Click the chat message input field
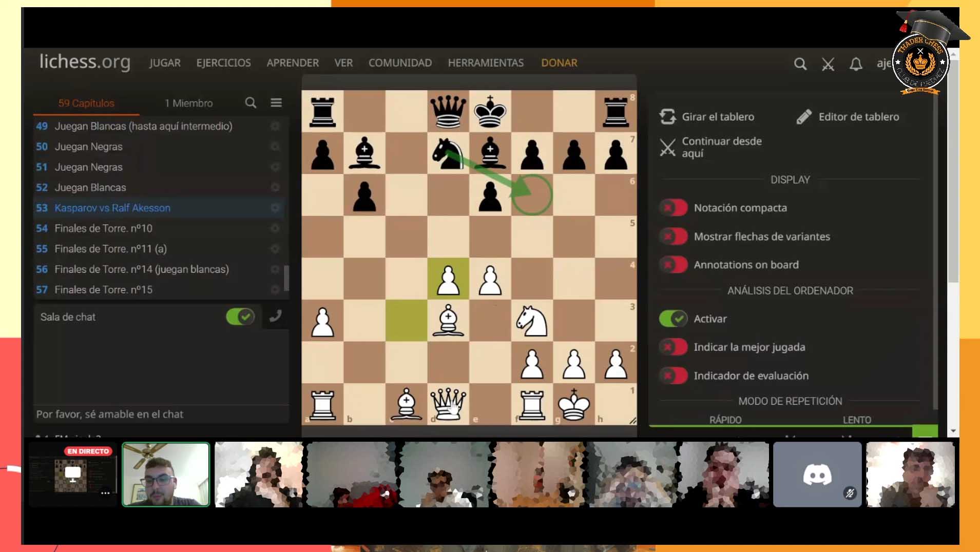Screen dimensions: 980x552 pyautogui.click(x=160, y=414)
